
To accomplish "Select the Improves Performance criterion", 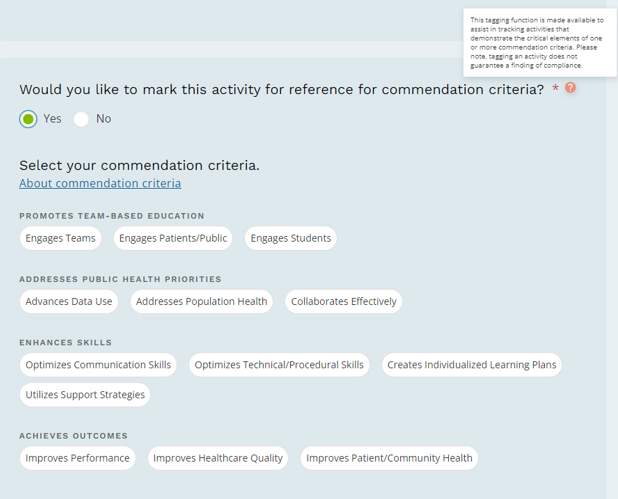I will coord(78,458).
